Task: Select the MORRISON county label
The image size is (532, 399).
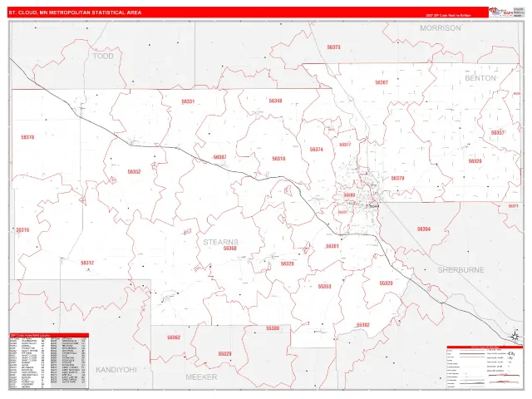Action: (441, 28)
